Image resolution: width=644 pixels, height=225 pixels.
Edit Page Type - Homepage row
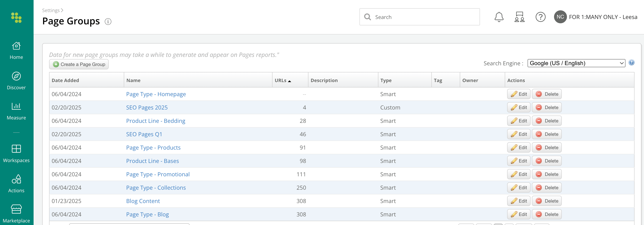point(519,94)
